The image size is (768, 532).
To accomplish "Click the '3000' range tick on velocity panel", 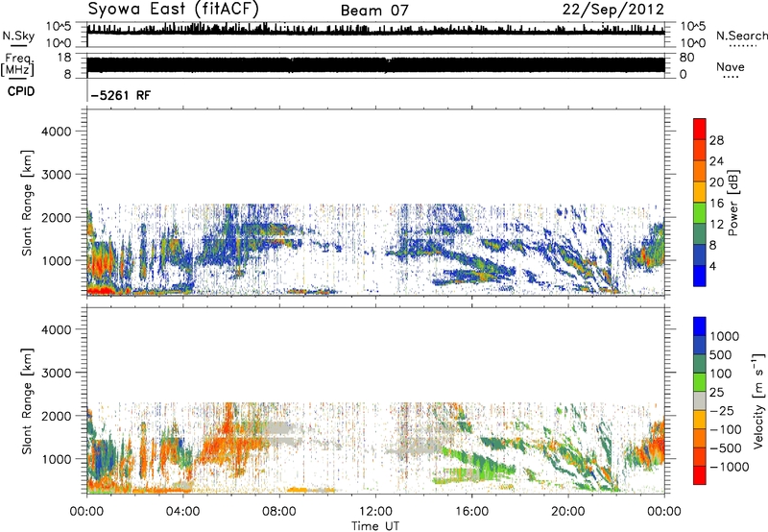I will pyautogui.click(x=56, y=373).
